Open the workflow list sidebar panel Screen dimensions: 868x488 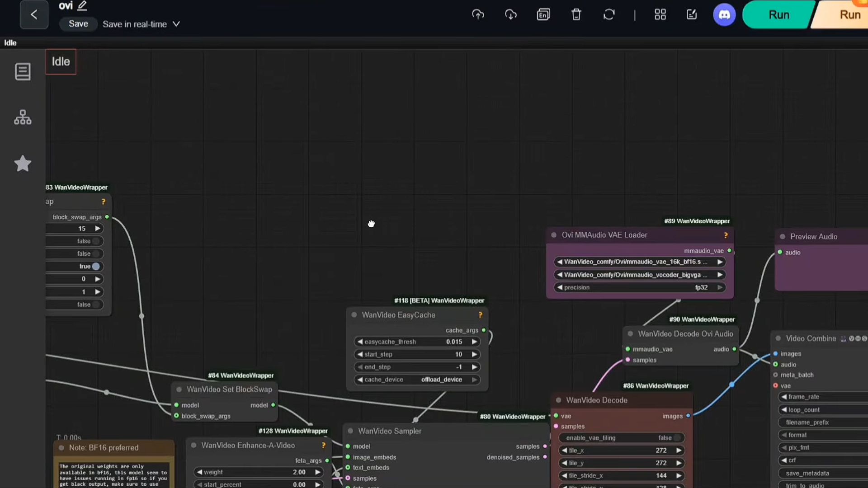[23, 71]
